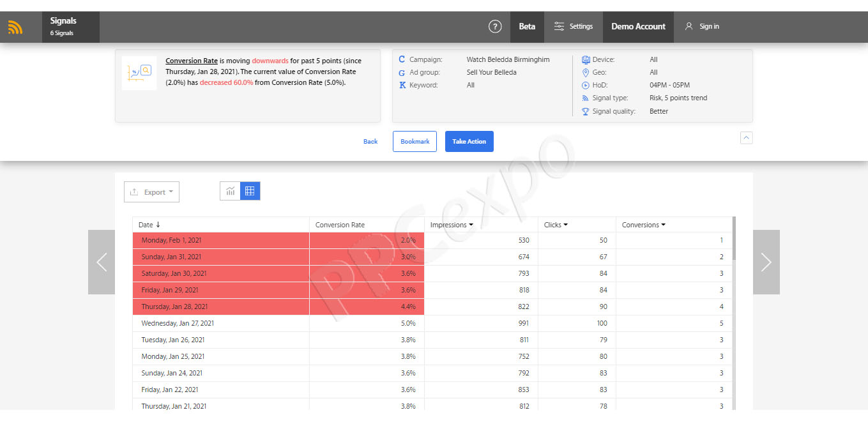Screen dimensions: 868x424
Task: Click the Watch Beledda Birminghim campaign value
Action: coord(508,59)
